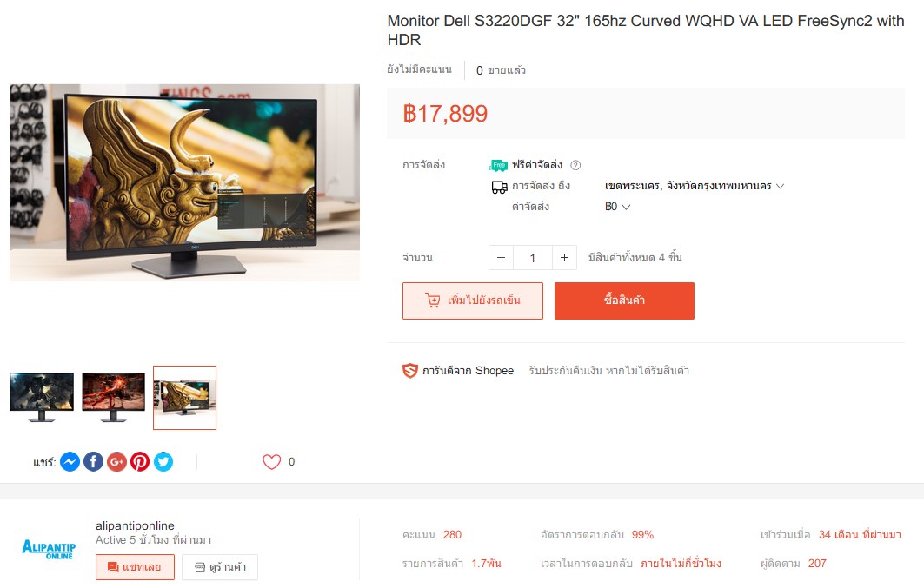924x588 pixels.
Task: Share product on Google Plus icon
Action: pyautogui.click(x=116, y=462)
